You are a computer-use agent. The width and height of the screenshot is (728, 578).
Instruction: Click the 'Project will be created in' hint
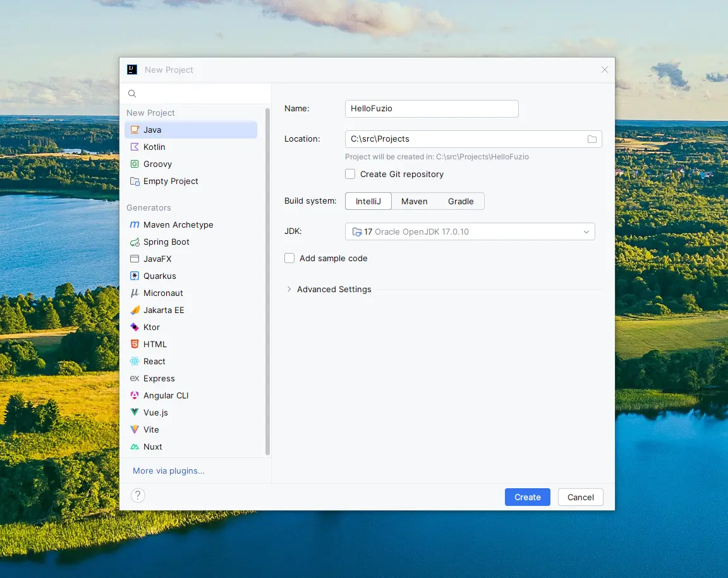pyautogui.click(x=437, y=157)
